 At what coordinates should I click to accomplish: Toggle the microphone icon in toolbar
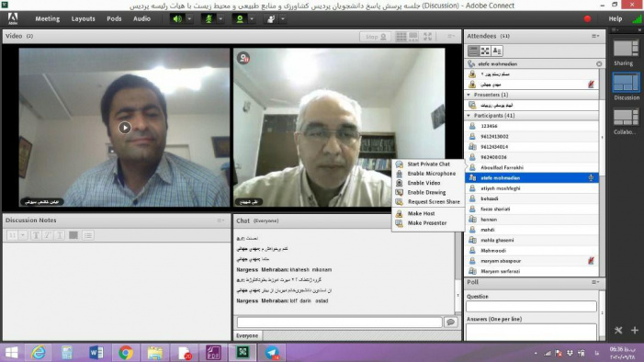tap(209, 19)
